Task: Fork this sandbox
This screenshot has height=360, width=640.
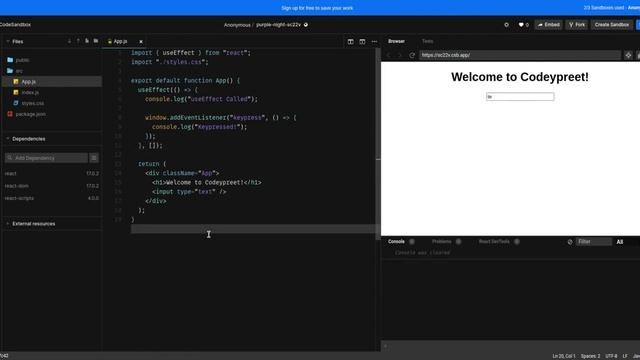Action: (577, 25)
